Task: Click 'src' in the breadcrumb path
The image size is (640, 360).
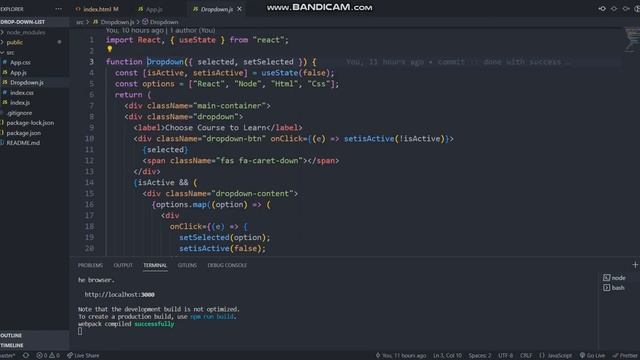Action: click(x=80, y=22)
